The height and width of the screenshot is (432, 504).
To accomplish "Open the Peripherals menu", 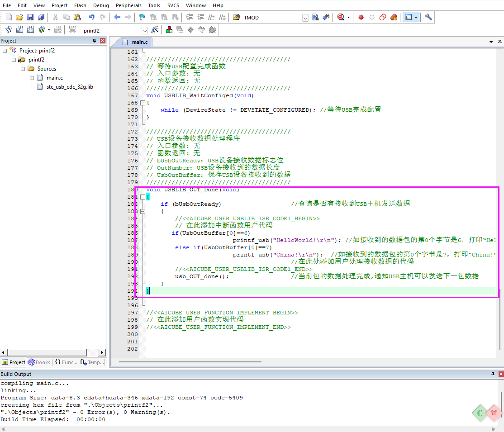I will click(x=128, y=5).
